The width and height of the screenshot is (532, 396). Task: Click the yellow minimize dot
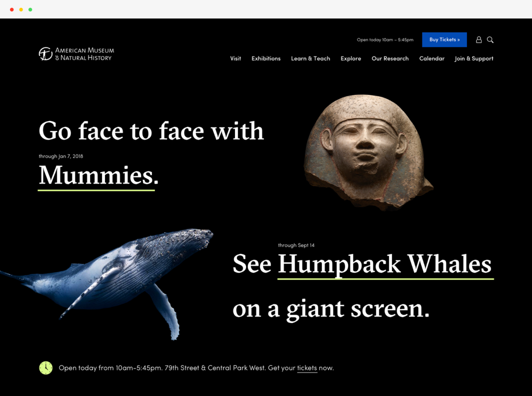coord(21,9)
